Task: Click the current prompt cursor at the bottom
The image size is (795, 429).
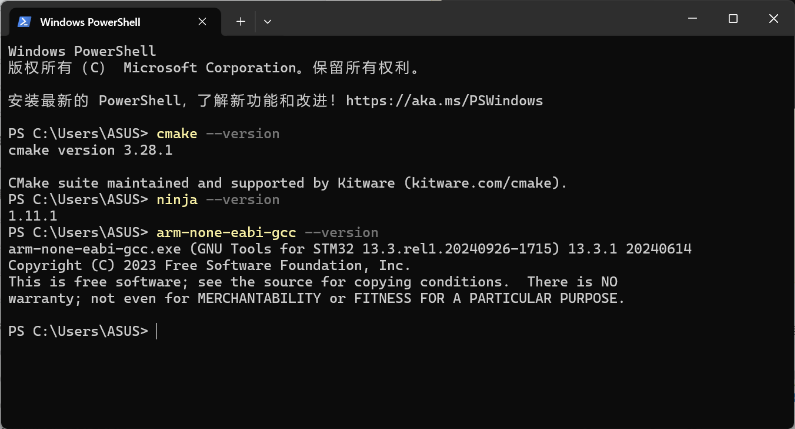Action: coord(157,331)
